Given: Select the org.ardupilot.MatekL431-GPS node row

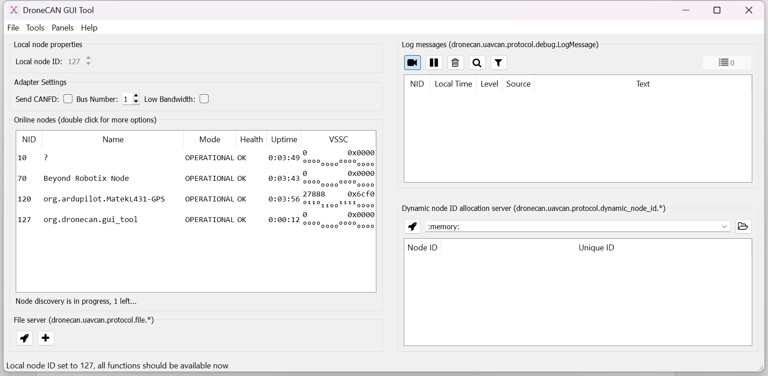Looking at the screenshot, I should pyautogui.click(x=196, y=199).
